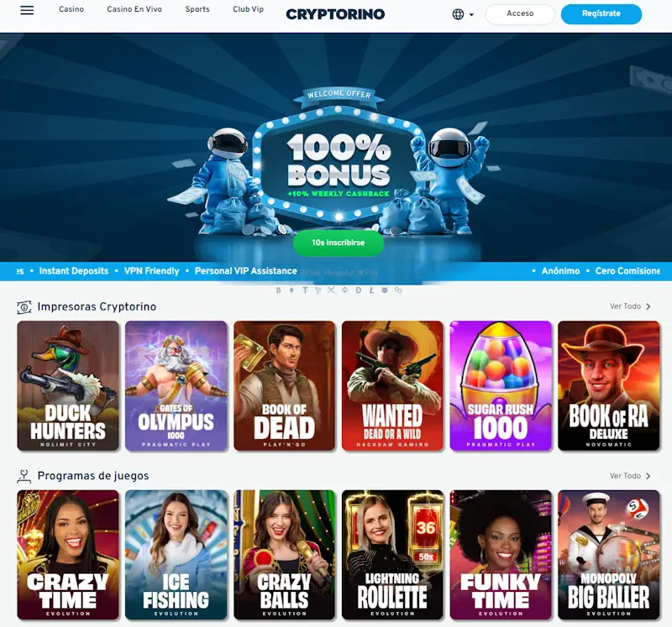Click the Cryptorino logo
Image resolution: width=672 pixels, height=627 pixels.
(335, 14)
